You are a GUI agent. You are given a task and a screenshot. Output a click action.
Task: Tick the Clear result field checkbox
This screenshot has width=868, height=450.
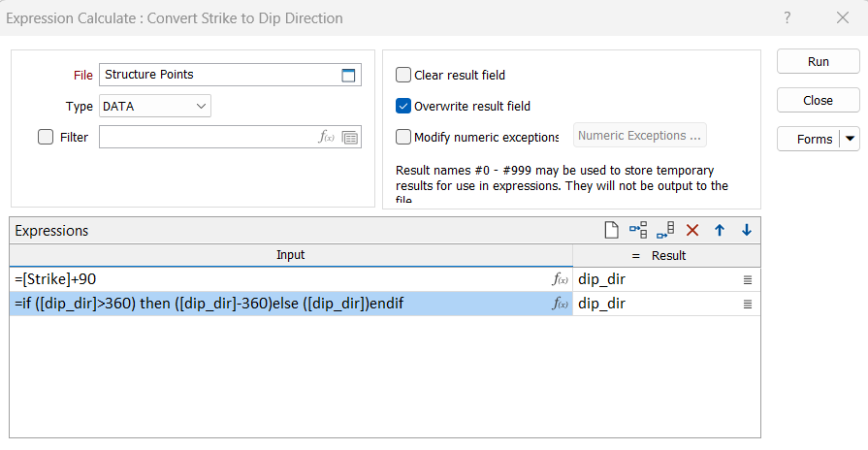pos(403,75)
